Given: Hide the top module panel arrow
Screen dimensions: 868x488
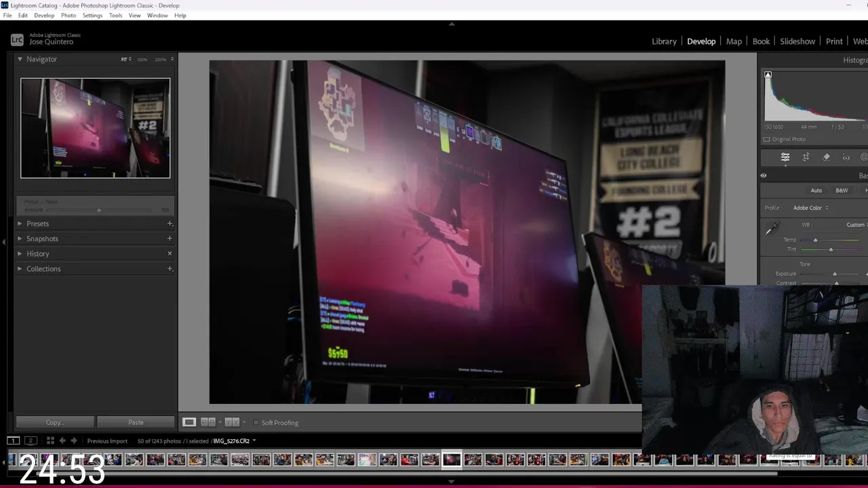Looking at the screenshot, I should (x=452, y=24).
